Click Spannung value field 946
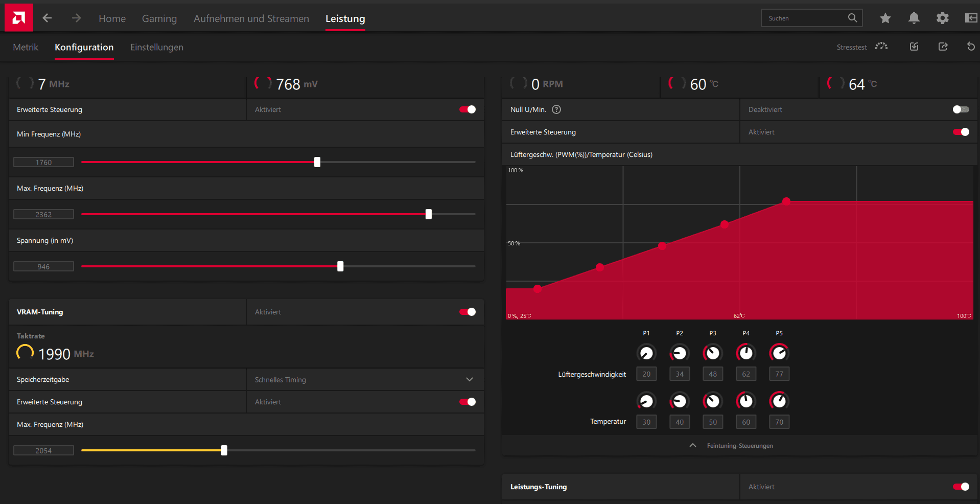This screenshot has height=504, width=980. 43,266
